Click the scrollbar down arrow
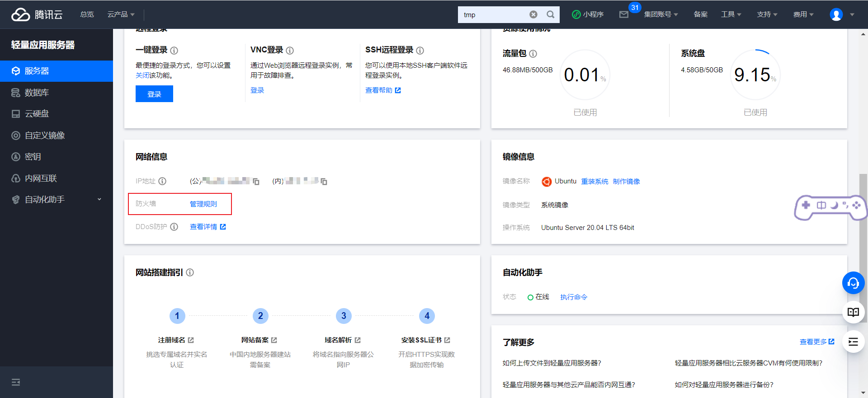868x398 pixels. 863,393
